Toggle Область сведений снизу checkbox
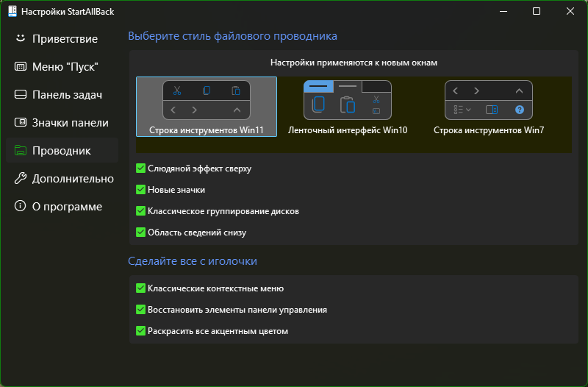Viewport: 588px width, 387px height. pyautogui.click(x=140, y=232)
